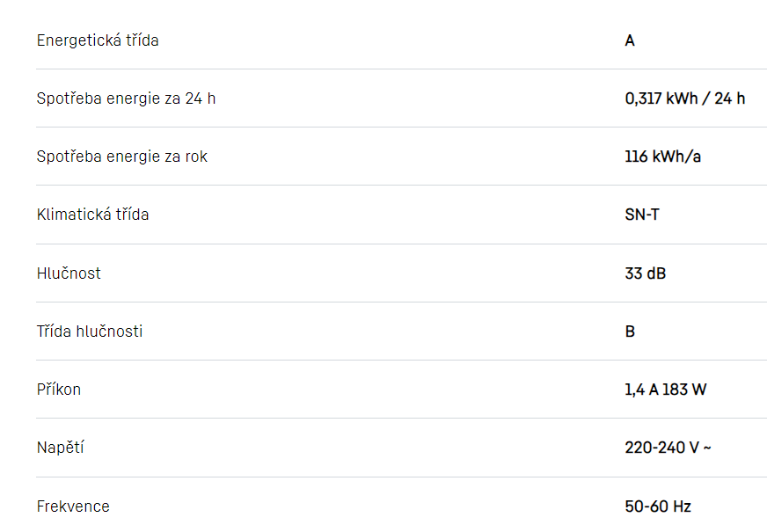Click the Napětí label
Screen dimensions: 767x532
point(61,448)
